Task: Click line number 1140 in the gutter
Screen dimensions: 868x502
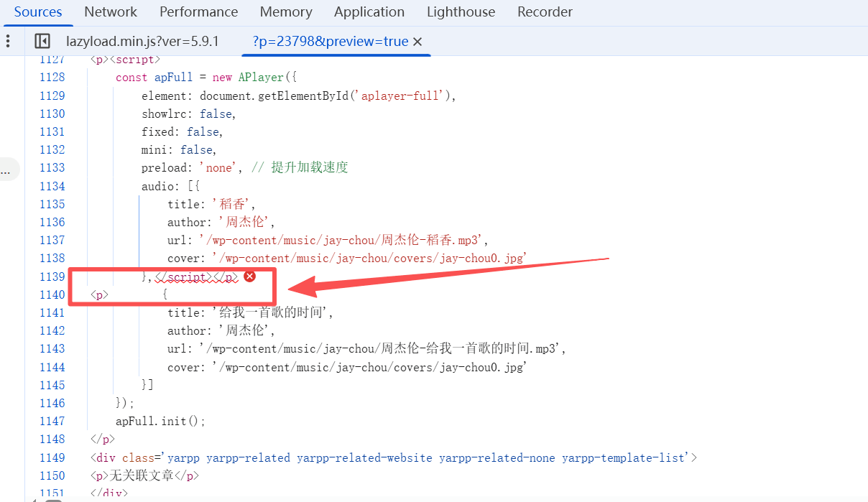Action: 52,294
